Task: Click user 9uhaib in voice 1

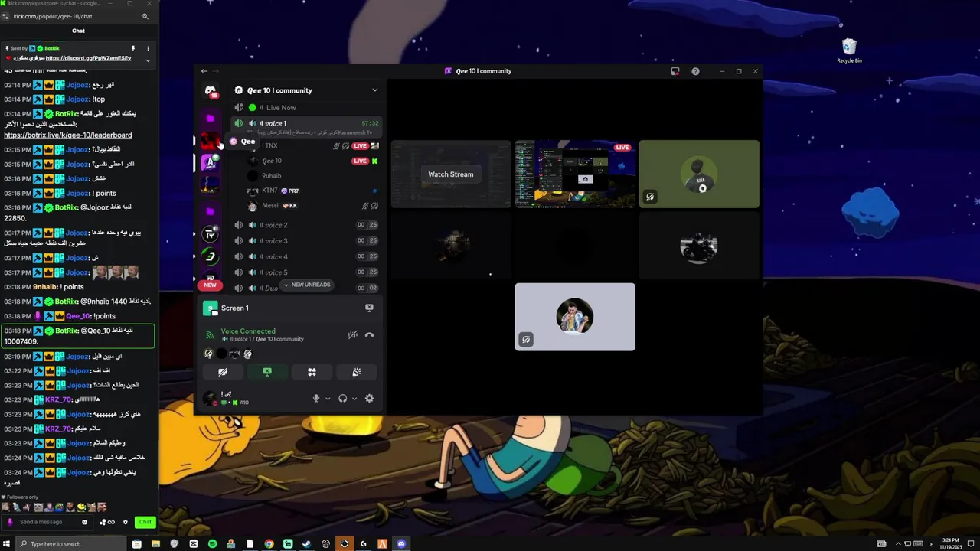Action: click(x=314, y=176)
